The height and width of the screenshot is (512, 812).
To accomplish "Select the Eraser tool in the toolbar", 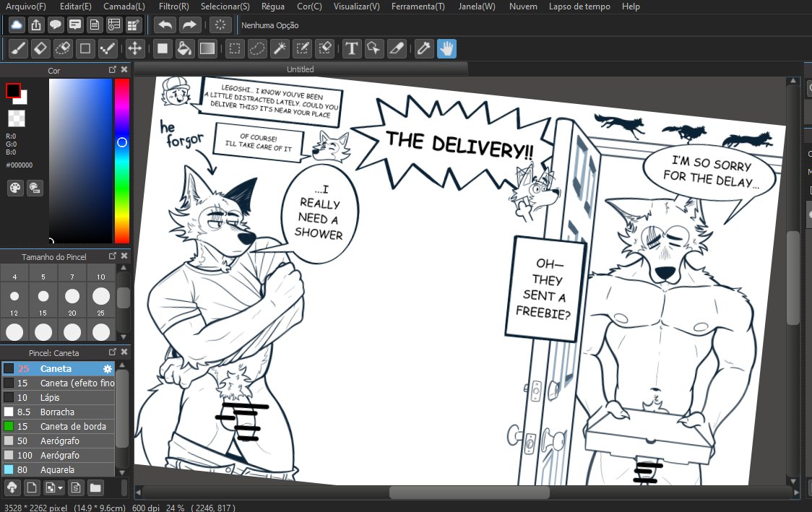I will point(40,48).
